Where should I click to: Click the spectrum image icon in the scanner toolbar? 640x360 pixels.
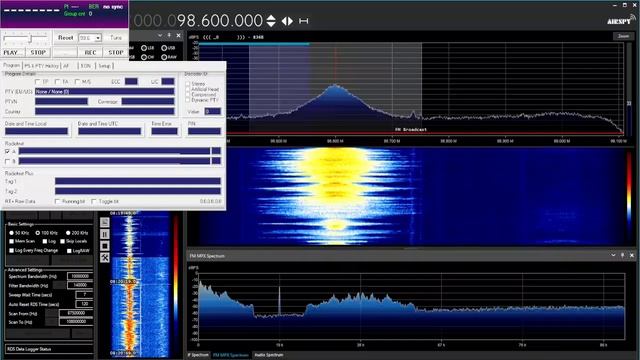click(105, 222)
